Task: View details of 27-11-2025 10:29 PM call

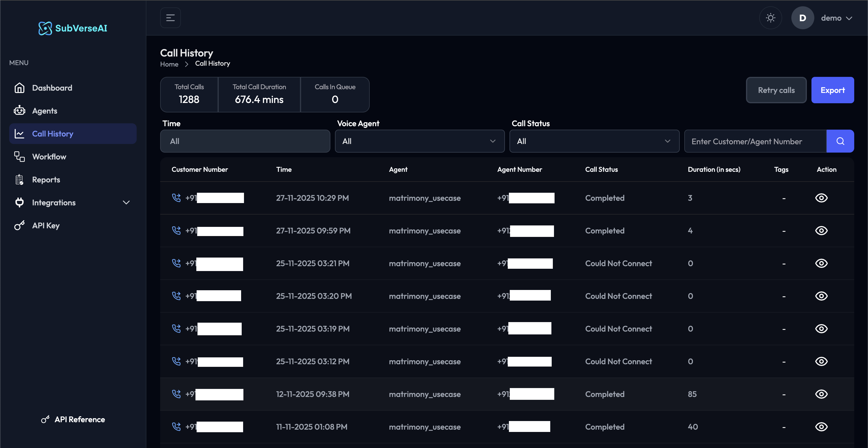Action: pos(821,198)
